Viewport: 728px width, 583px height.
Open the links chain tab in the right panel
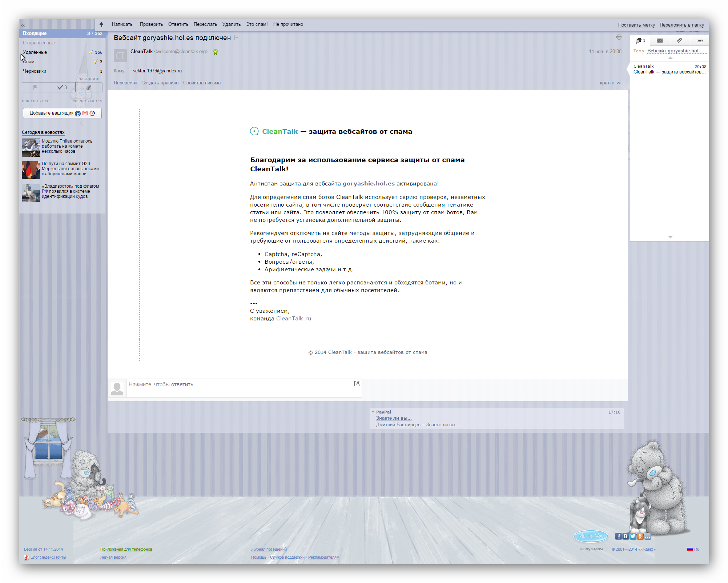699,40
